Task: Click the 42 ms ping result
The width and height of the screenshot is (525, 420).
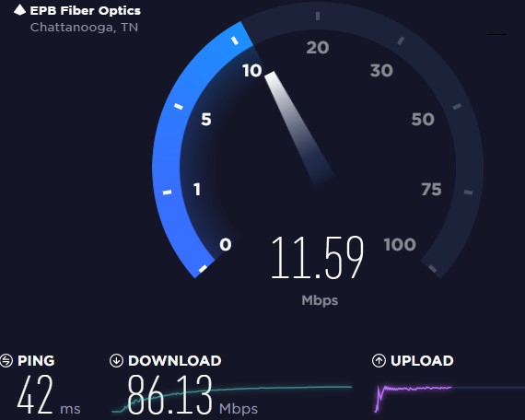Action: pyautogui.click(x=49, y=394)
